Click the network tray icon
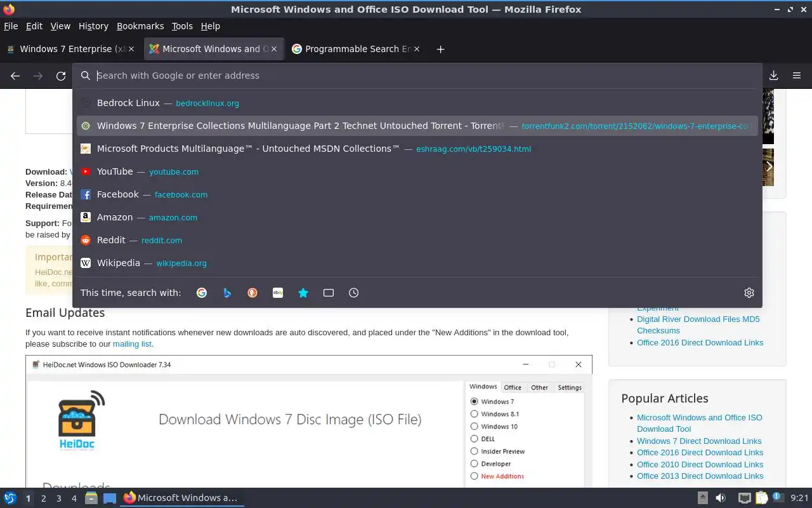 745,498
